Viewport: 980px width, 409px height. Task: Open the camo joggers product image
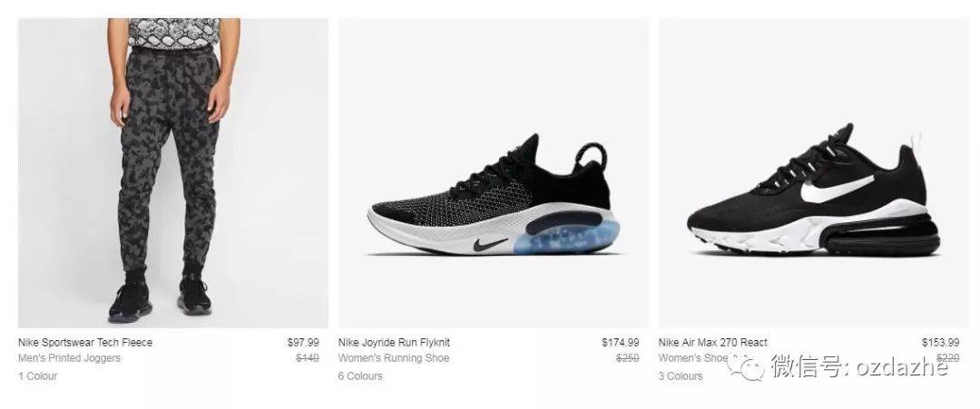tap(173, 173)
